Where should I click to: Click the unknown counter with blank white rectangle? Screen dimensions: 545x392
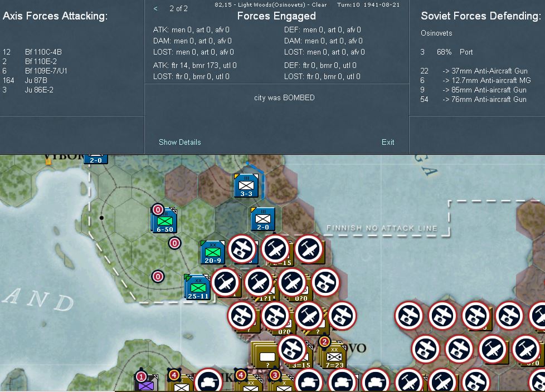pos(266,356)
